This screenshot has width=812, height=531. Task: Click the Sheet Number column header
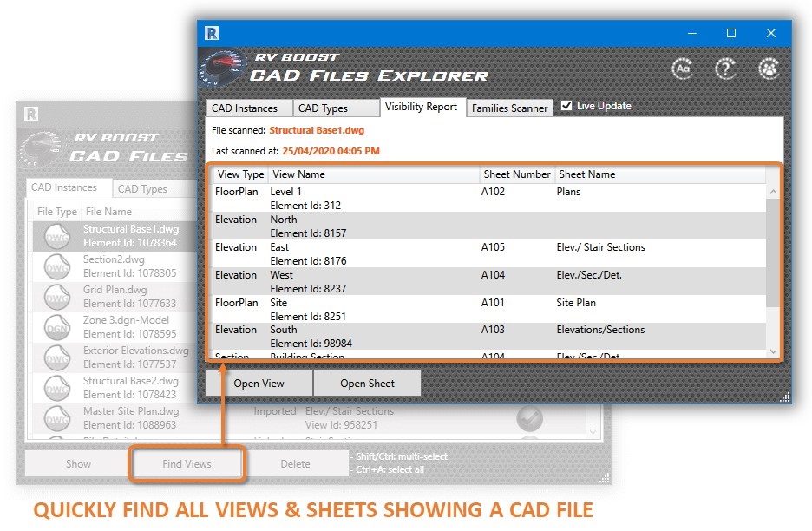(517, 174)
